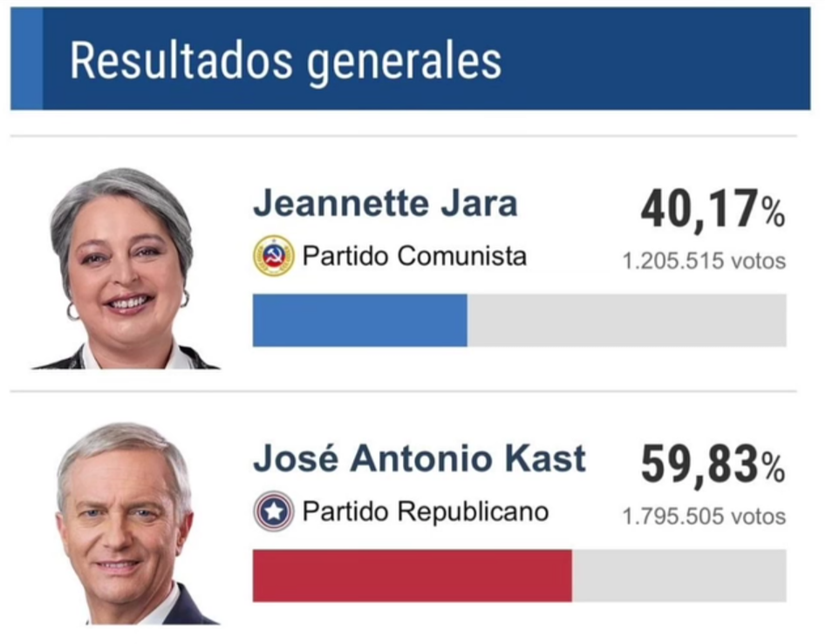The image size is (825, 644).
Task: Click the red filled Kast vote bar
Action: click(x=412, y=575)
